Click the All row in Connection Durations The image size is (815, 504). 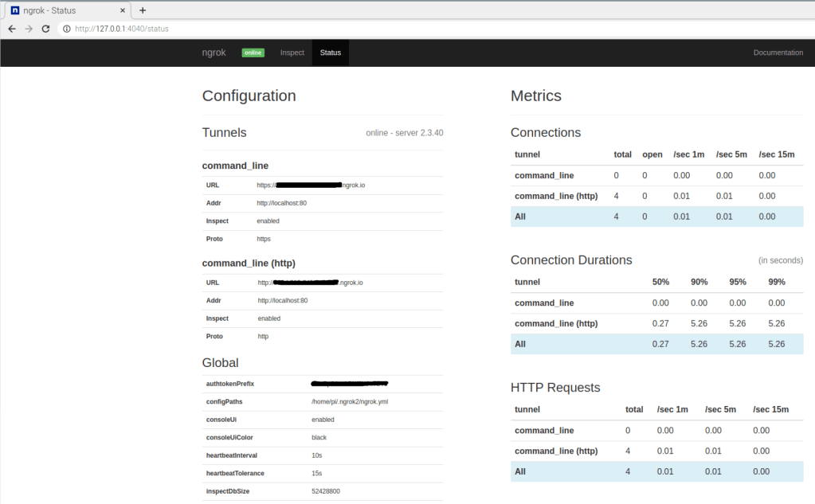pyautogui.click(x=656, y=344)
